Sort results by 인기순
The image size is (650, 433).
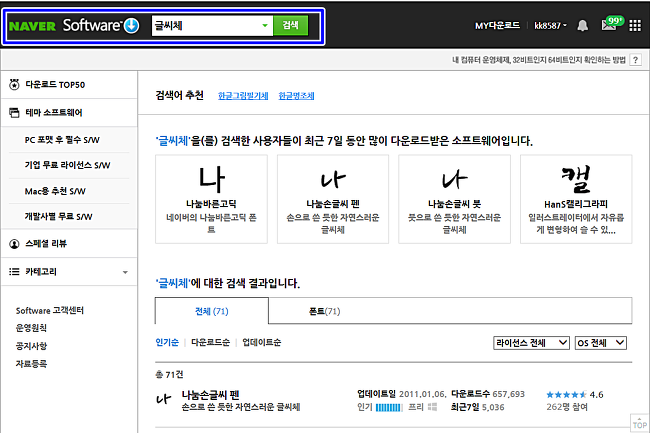(167, 342)
